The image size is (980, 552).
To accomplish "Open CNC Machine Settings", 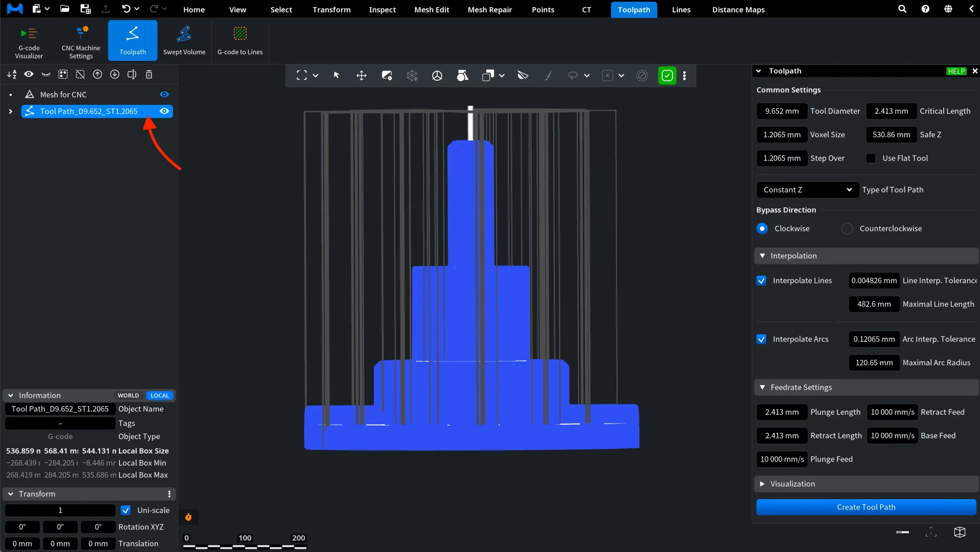I will click(x=81, y=41).
